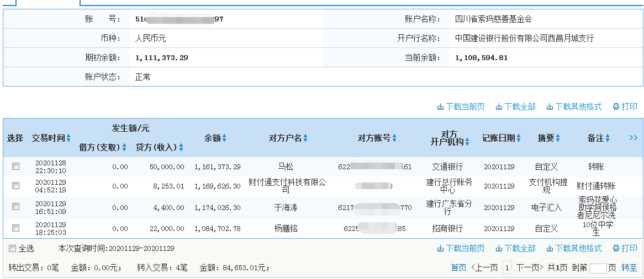Go to 首页 first page

coord(458,268)
